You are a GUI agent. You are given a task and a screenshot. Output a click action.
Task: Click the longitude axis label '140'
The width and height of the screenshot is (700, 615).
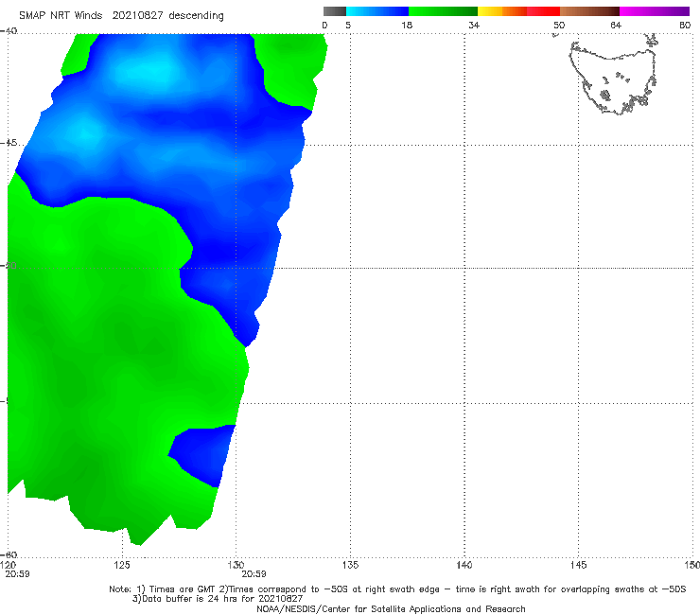[x=464, y=565]
